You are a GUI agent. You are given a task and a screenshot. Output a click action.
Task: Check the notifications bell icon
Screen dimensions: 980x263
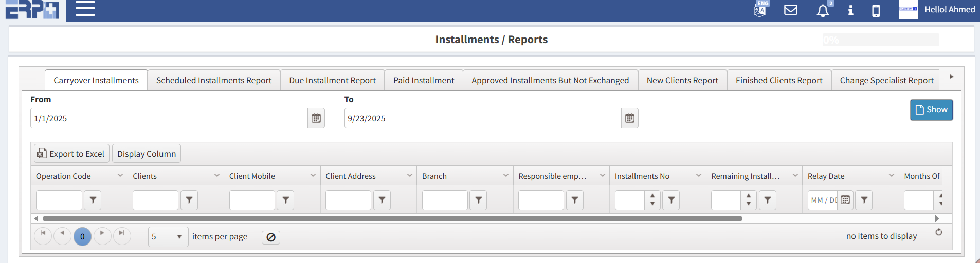[x=823, y=11]
